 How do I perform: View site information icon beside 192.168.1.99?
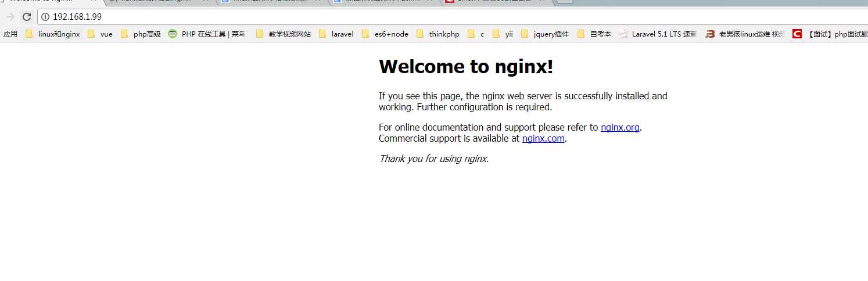pyautogui.click(x=45, y=17)
